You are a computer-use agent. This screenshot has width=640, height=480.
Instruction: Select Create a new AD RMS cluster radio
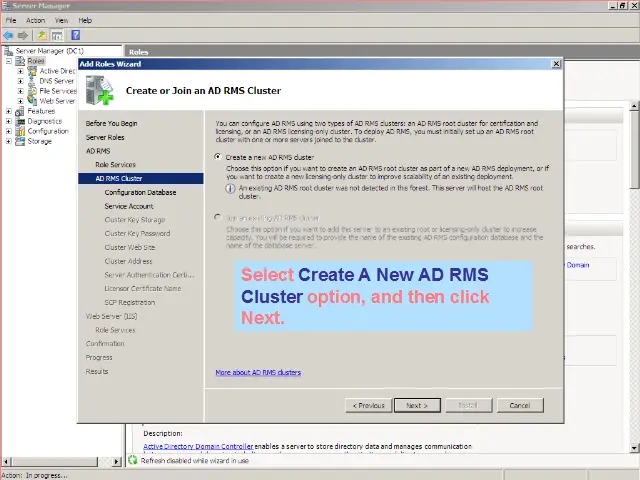tap(218, 157)
